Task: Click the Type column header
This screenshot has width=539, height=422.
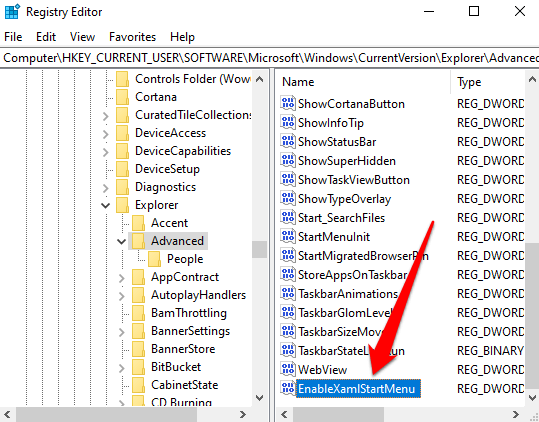Action: click(x=487, y=82)
